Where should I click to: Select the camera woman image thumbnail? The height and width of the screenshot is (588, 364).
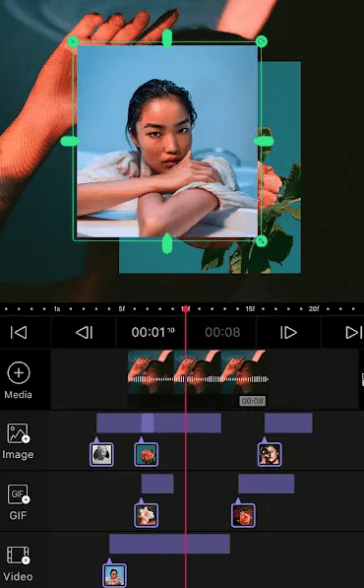click(x=270, y=454)
